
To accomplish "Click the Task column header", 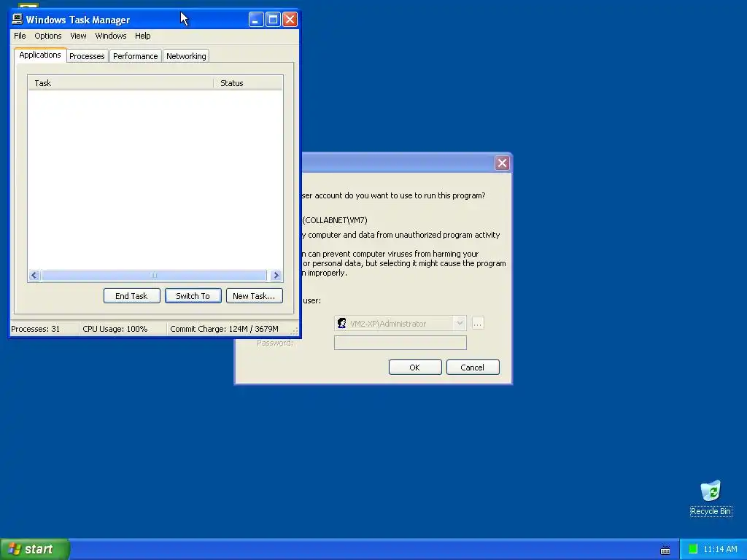I will [x=120, y=83].
